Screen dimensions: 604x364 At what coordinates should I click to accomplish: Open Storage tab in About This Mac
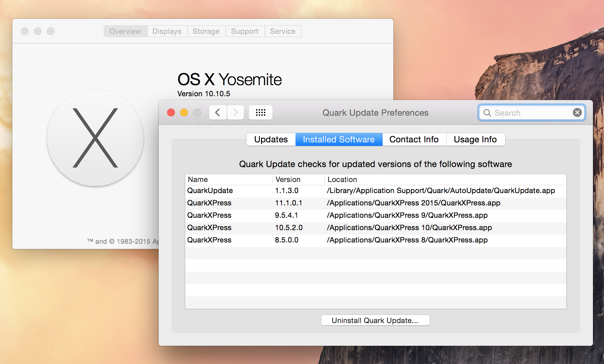pyautogui.click(x=206, y=31)
